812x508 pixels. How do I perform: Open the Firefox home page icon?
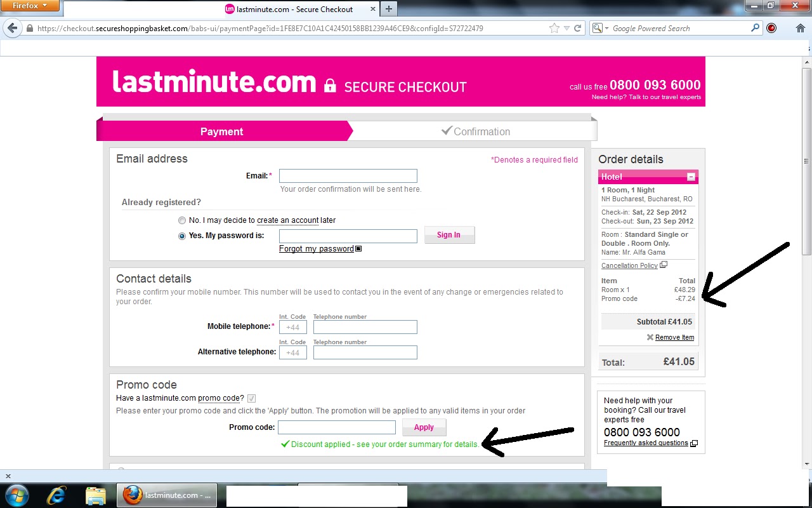tap(800, 29)
